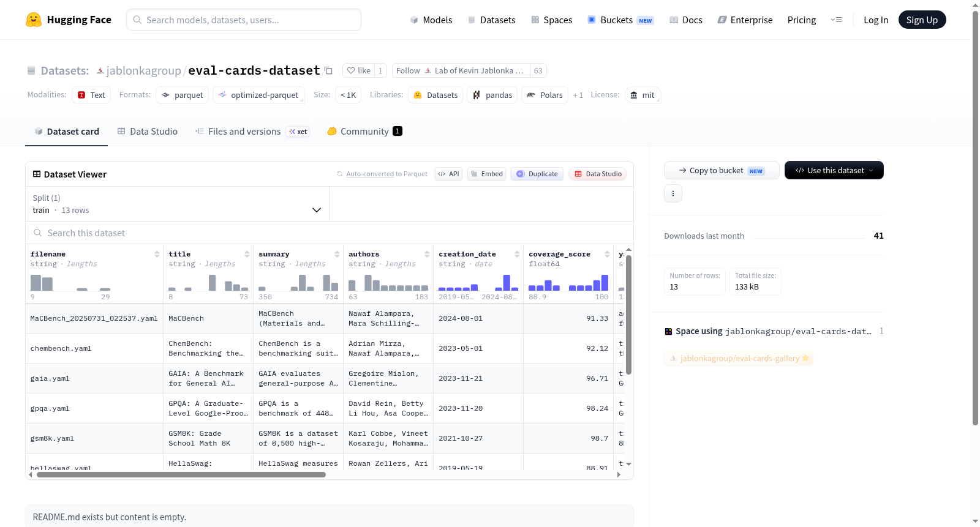980x527 pixels.
Task: Click the likes count 1
Action: 380,70
